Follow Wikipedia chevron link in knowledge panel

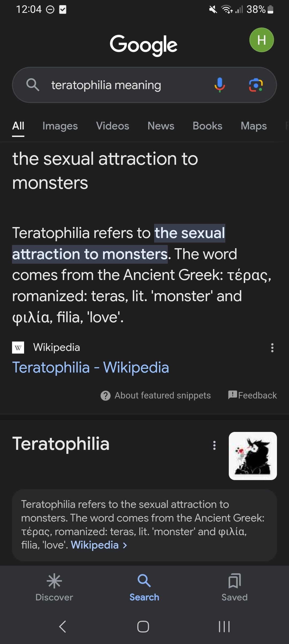[99, 545]
